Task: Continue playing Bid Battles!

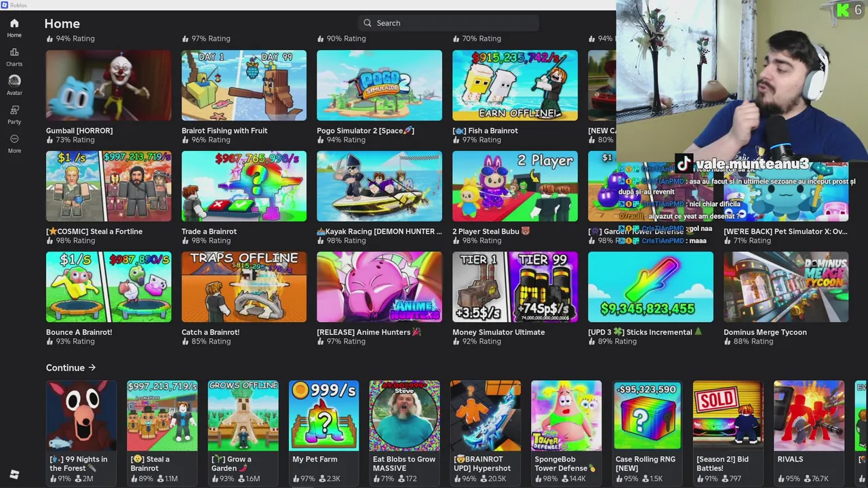Action: pyautogui.click(x=728, y=415)
